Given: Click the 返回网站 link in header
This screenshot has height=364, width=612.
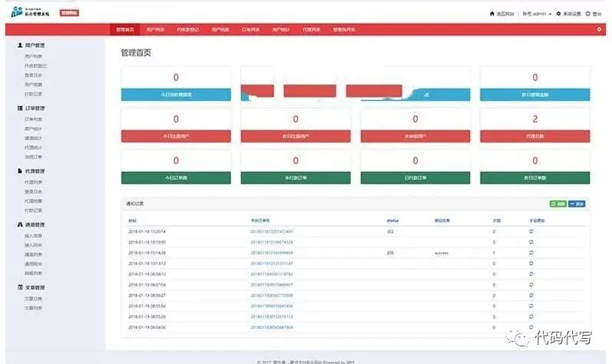Looking at the screenshot, I should click(505, 14).
